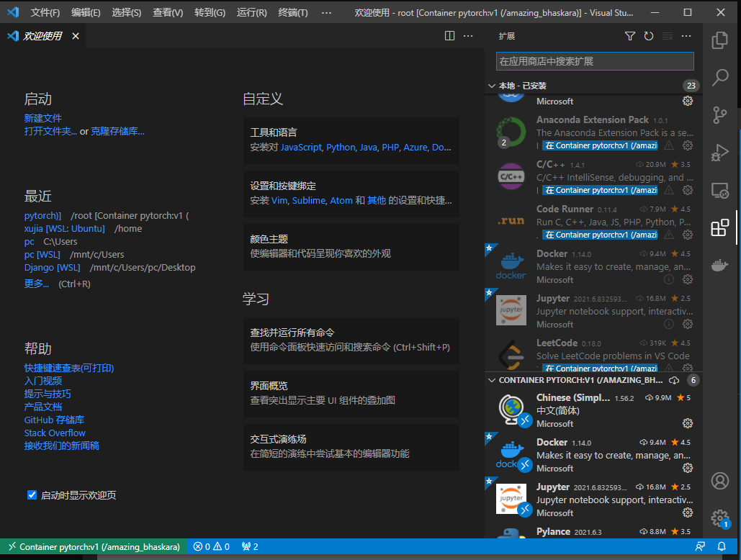Open gear for Anaconda Extension Pack
The image size is (741, 560).
coord(688,145)
